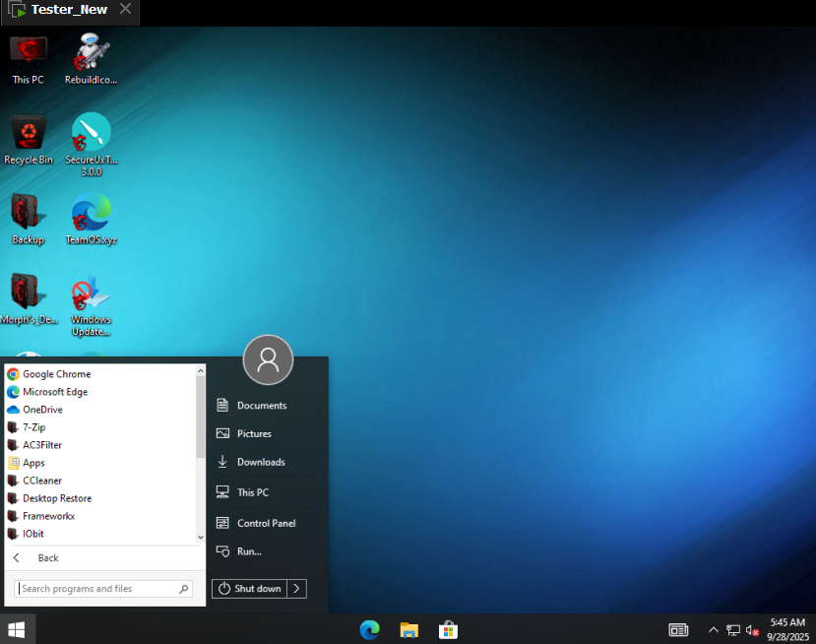Click the Search programs and files box
816x644 pixels.
pos(96,589)
